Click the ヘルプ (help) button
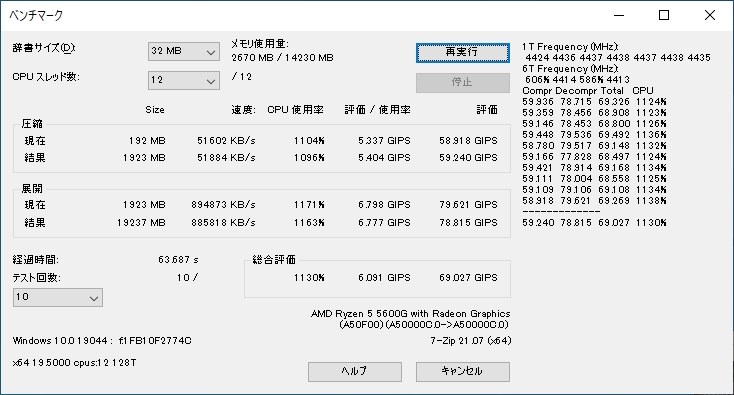 pos(354,372)
